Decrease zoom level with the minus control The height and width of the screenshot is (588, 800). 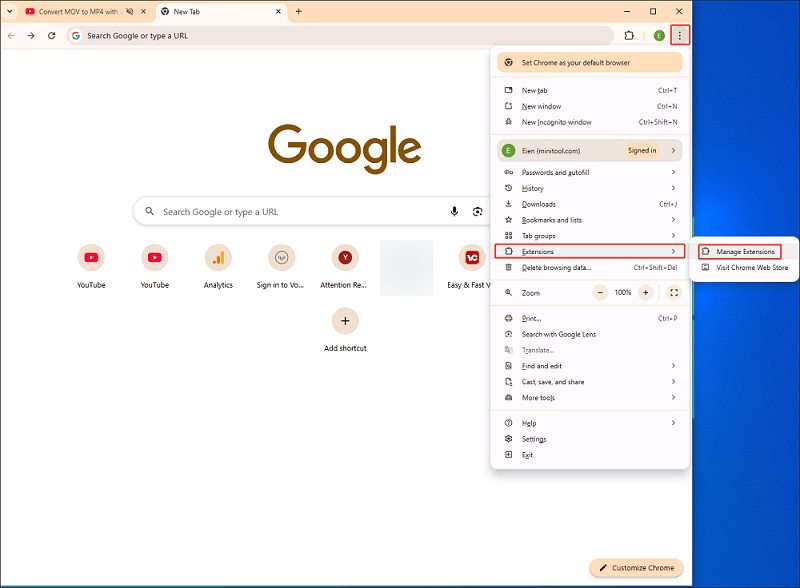(600, 293)
